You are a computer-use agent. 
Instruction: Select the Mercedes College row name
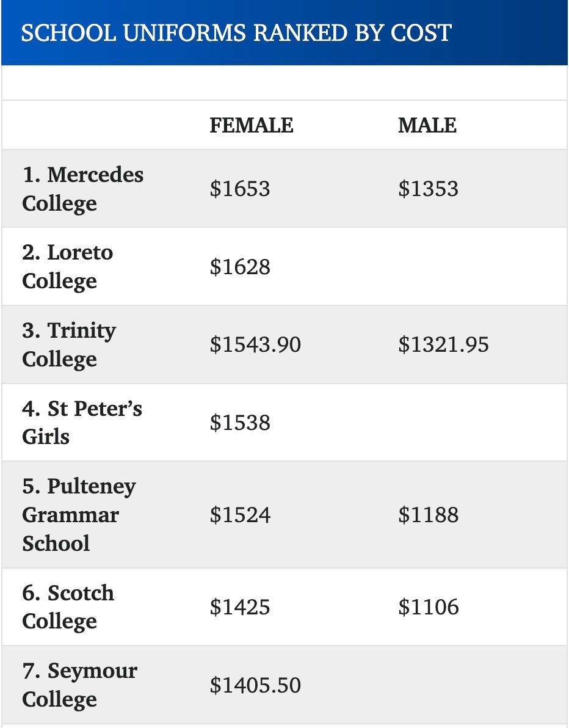82,189
